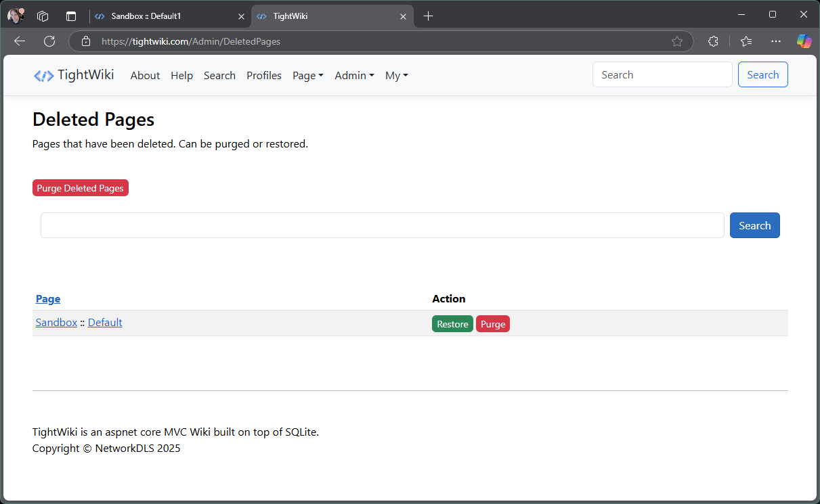This screenshot has height=504, width=820.
Task: Purge the Sandbox :: Default page
Action: tap(493, 324)
